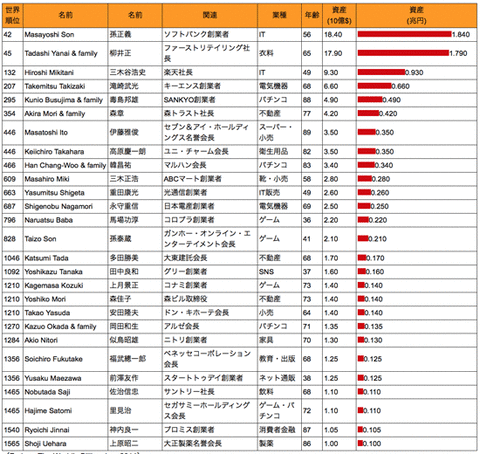The image size is (480, 454).
Task: Select Takao Yasuda name cell
Action: 65,313
